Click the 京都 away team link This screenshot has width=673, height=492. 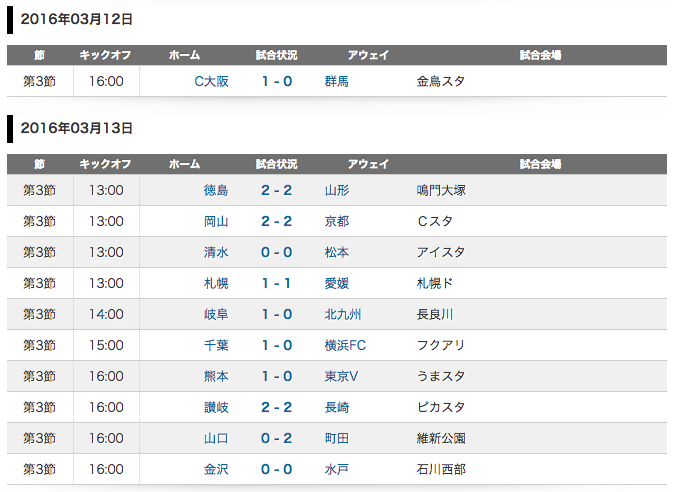(x=337, y=221)
